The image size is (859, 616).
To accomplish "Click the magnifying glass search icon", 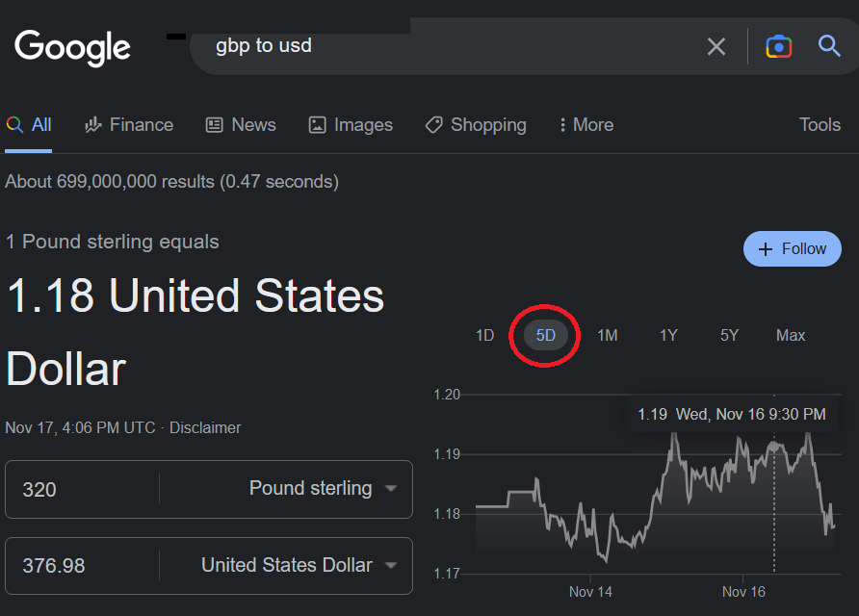I will point(829,46).
